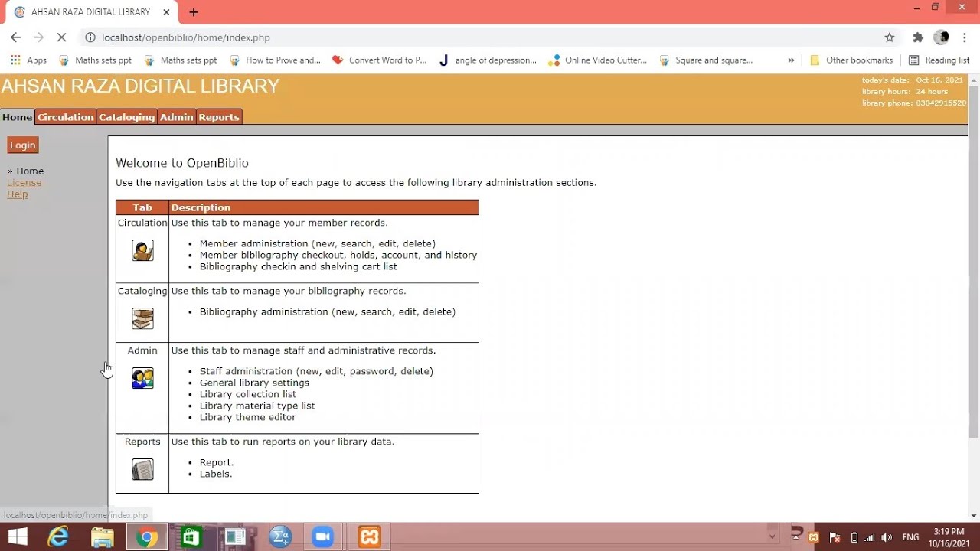Show more bookmarks chevron

click(x=791, y=60)
